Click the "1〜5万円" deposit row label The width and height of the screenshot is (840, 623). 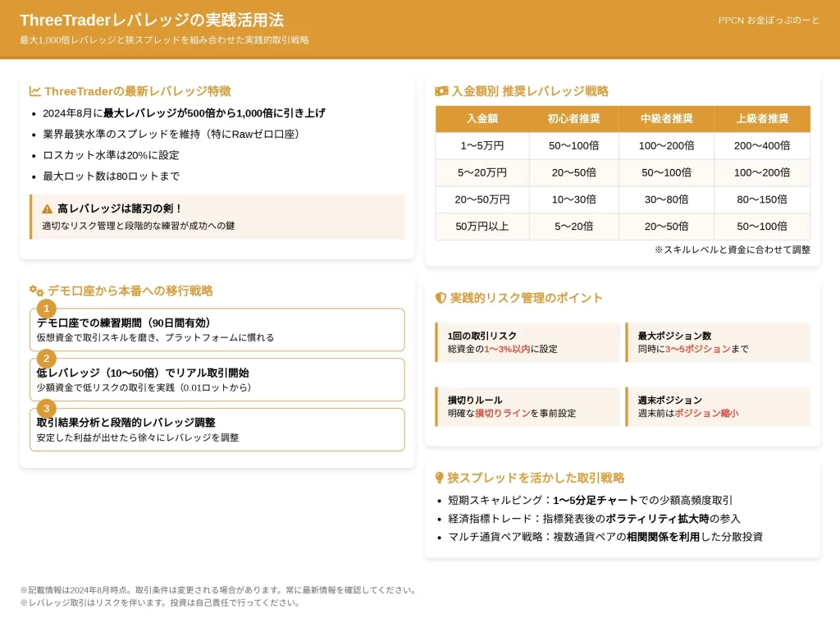(x=482, y=145)
